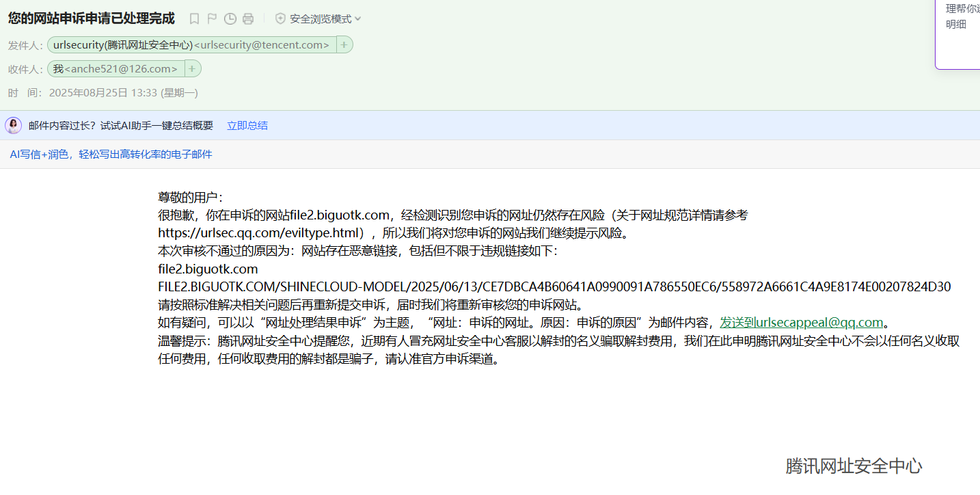Screen dimensions: 980x495
Task: Print the email using the printer icon
Action: coord(248,19)
